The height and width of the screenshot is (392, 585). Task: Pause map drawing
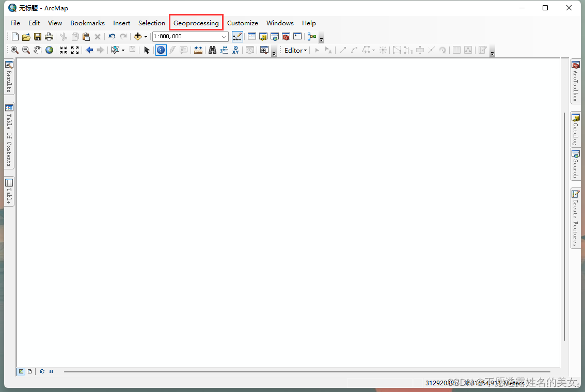pyautogui.click(x=51, y=371)
